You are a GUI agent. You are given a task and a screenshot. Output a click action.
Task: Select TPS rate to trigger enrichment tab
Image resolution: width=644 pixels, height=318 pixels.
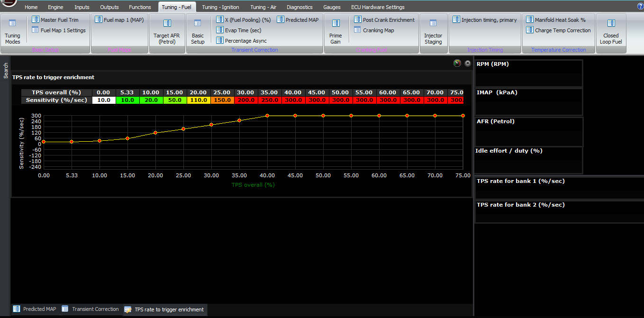(x=164, y=309)
